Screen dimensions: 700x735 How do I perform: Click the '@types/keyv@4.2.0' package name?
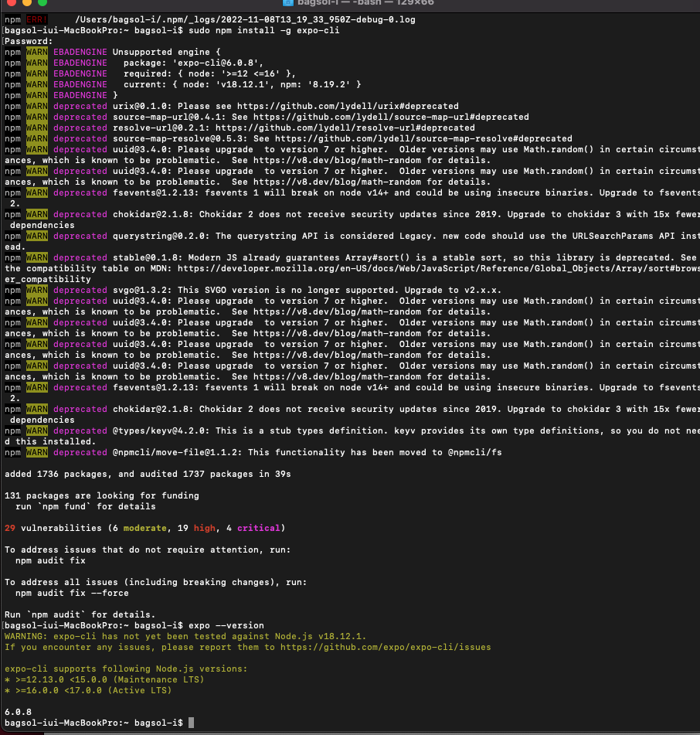point(161,430)
